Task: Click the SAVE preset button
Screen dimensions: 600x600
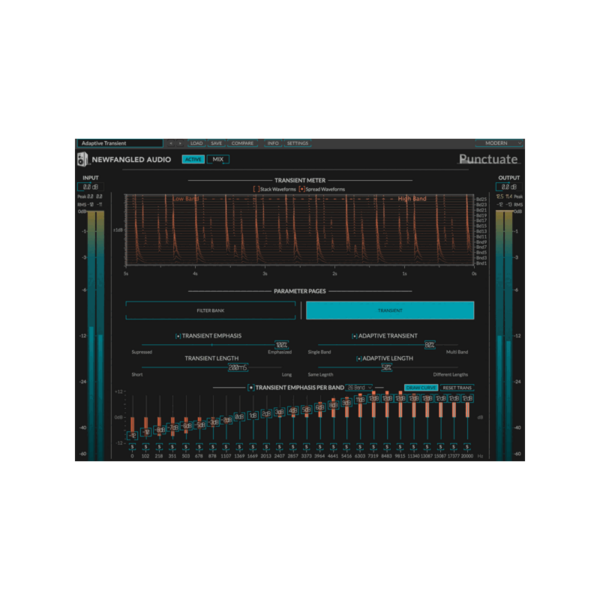Action: point(216,143)
